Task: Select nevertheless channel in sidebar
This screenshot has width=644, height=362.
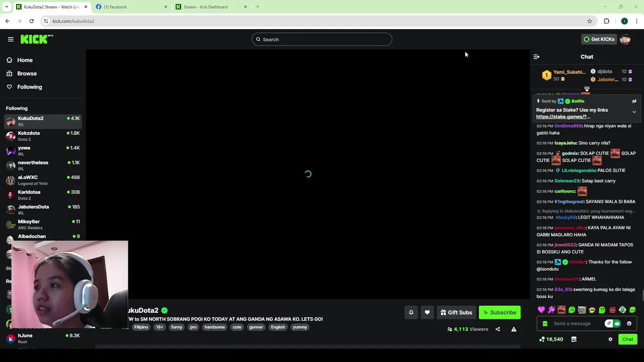Action: click(x=43, y=165)
